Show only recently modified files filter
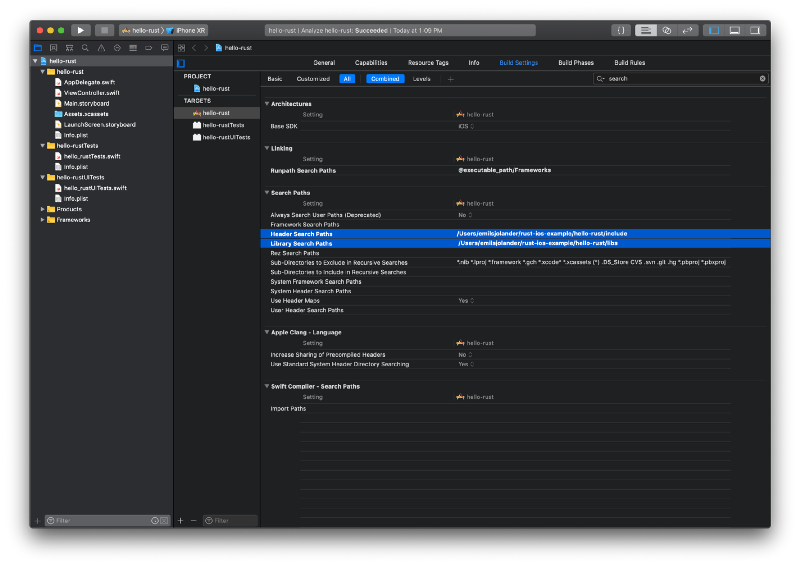The width and height of the screenshot is (800, 567). (155, 521)
